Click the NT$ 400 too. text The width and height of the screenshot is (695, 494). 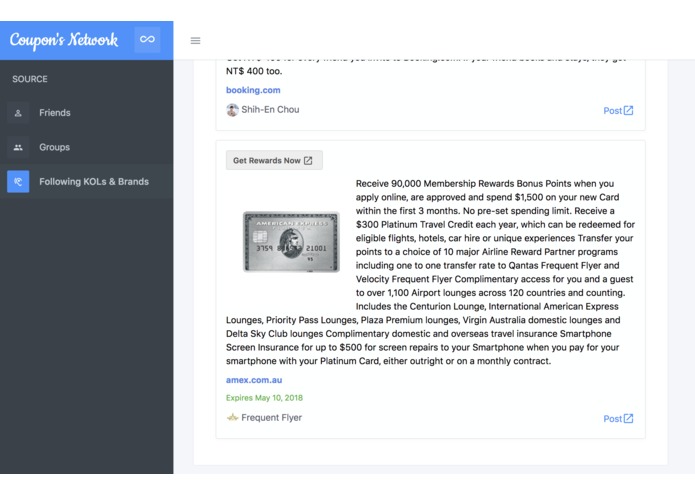pos(254,71)
